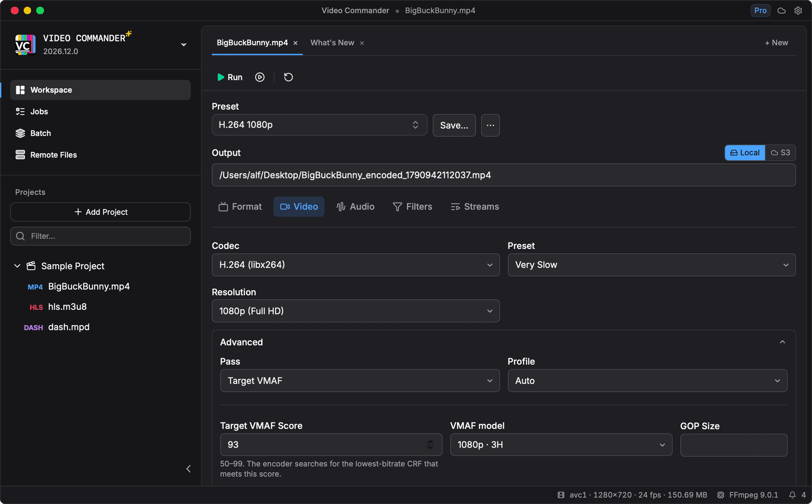The width and height of the screenshot is (812, 504).
Task: Open encoder Preset dropdown Very Slow
Action: pyautogui.click(x=652, y=265)
